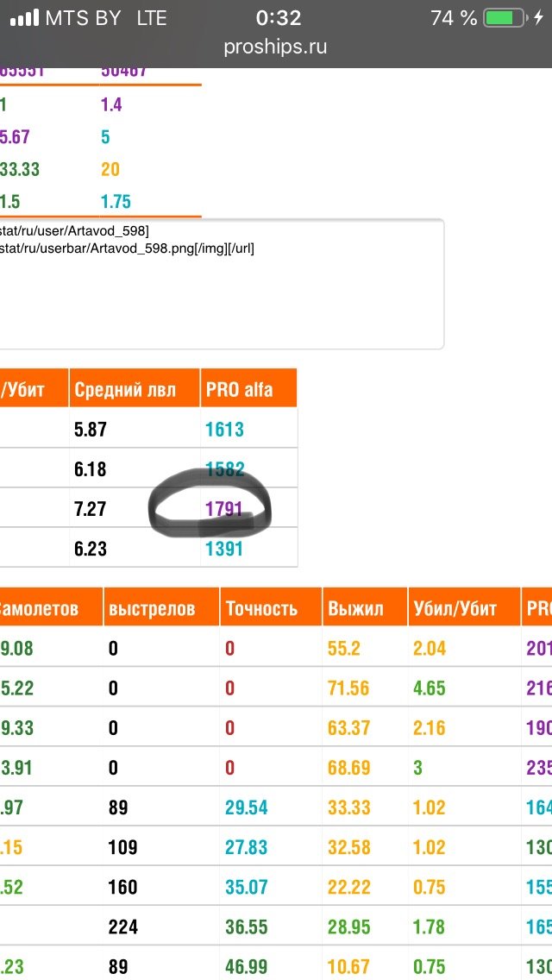Screen dimensions: 552x980
Task: Tap the 0:32 clock in status bar
Action: pos(279,18)
